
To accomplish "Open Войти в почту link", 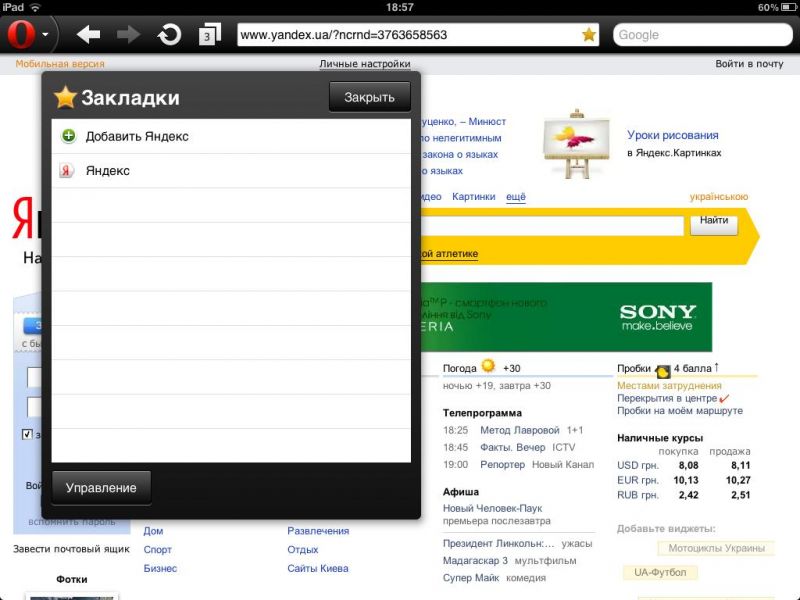I will [749, 64].
